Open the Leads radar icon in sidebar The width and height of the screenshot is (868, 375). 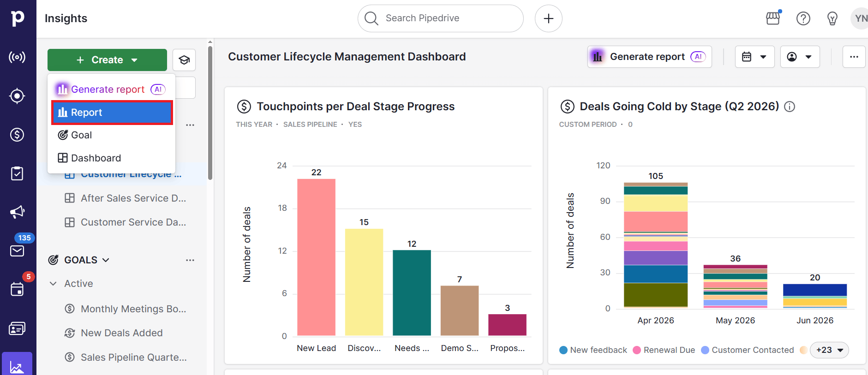17,57
